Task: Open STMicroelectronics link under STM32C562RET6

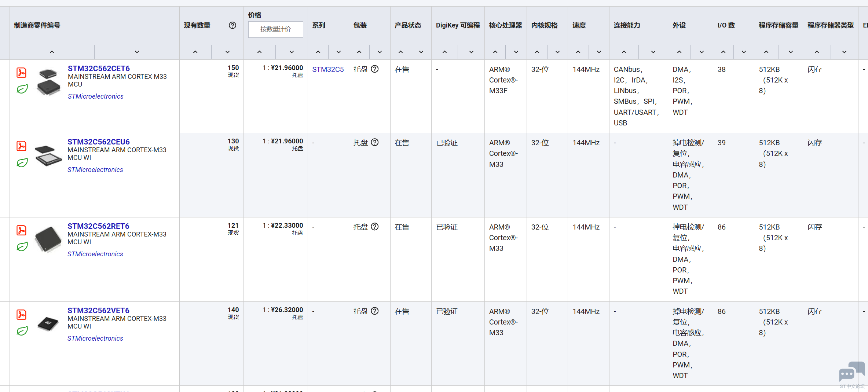Action: 95,254
